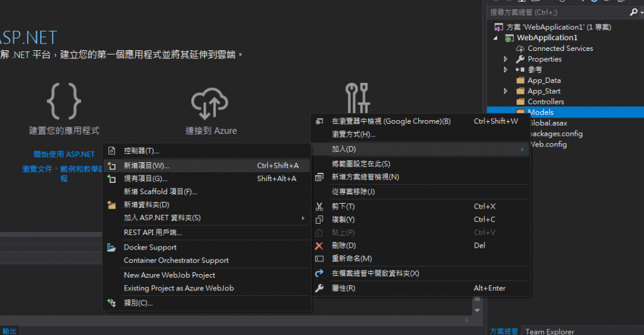644x335 pixels.
Task: Click the search magnifier icon in Solution Explorer
Action: (634, 13)
